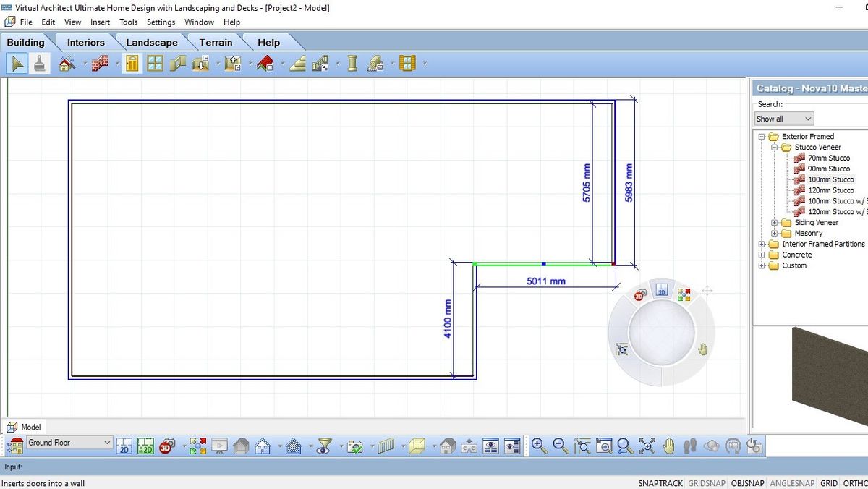Select the 70mm Stucco wall item
This screenshot has width=868, height=489.
tap(829, 158)
